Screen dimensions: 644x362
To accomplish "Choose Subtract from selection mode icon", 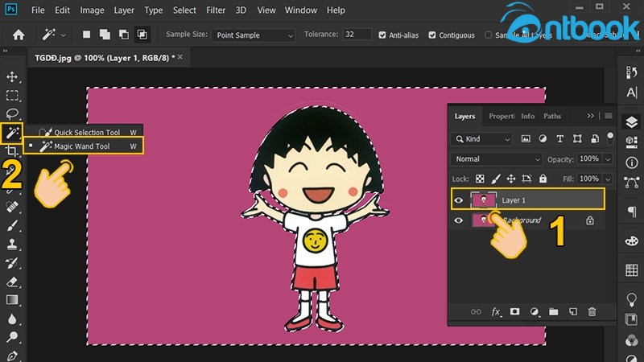I will click(124, 35).
